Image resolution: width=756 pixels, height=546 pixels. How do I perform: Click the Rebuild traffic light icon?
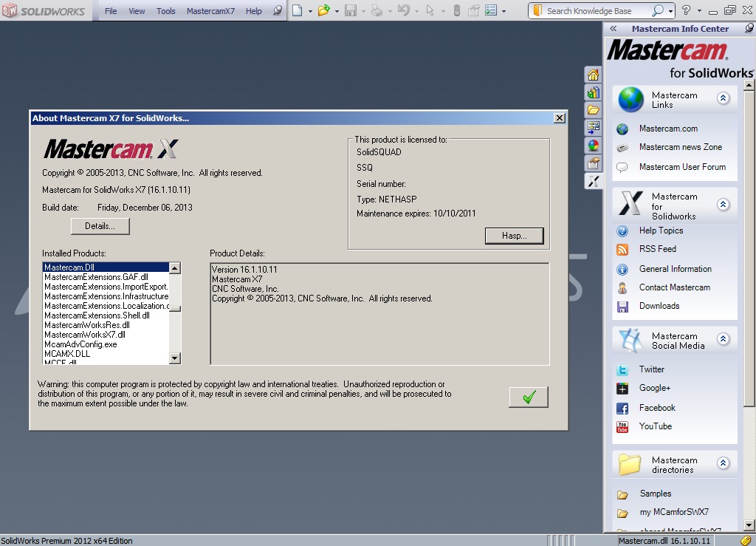coord(456,10)
